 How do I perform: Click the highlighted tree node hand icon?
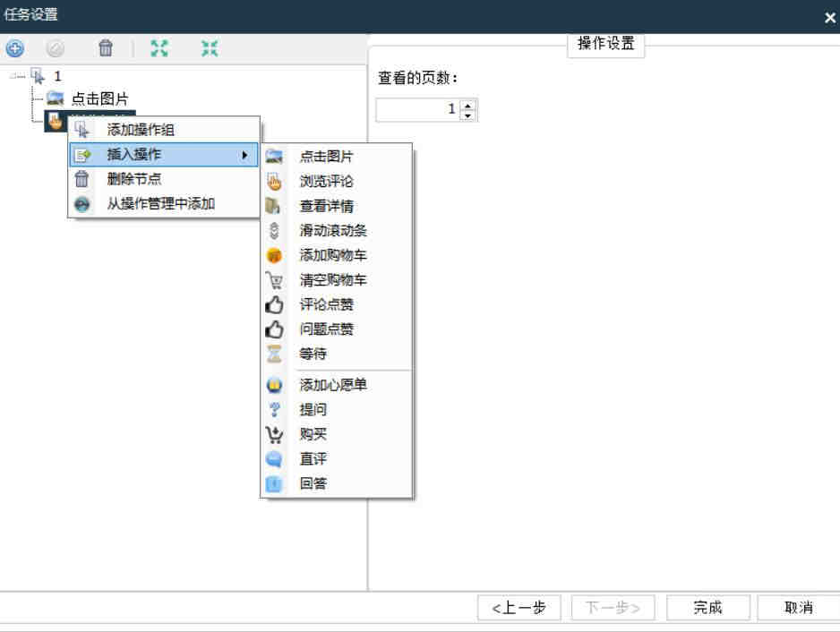click(55, 121)
